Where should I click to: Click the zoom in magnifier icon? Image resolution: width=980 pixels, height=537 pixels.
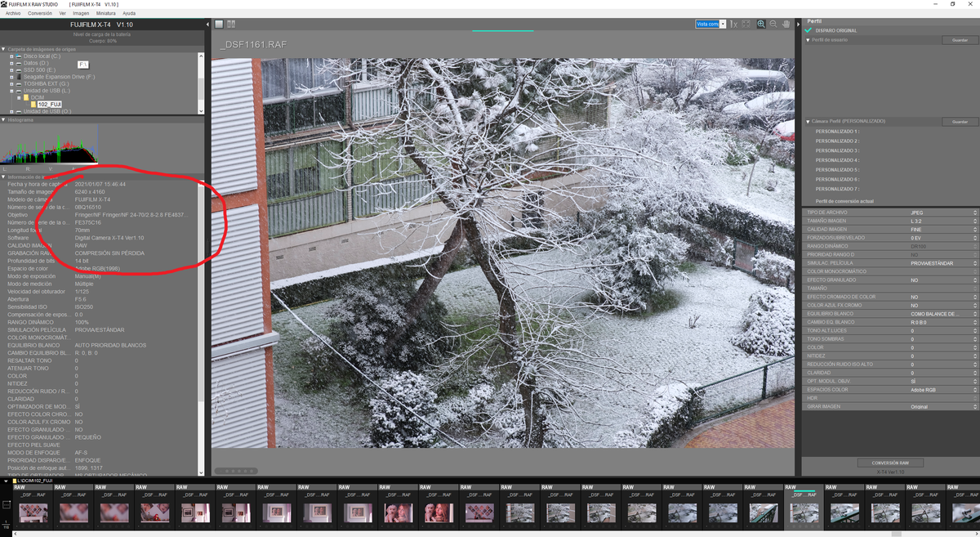pyautogui.click(x=761, y=25)
